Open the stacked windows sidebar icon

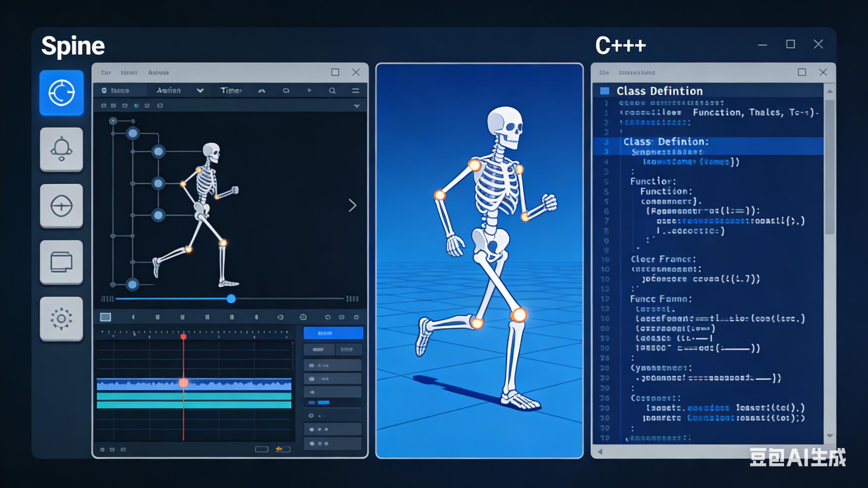(x=61, y=262)
